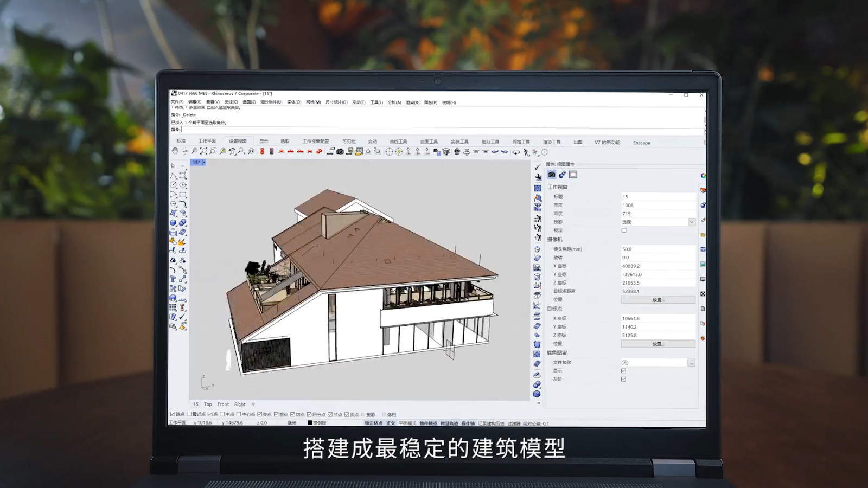Open the 曲线(C) menu
Screen dimensions: 868x488
tap(231, 102)
